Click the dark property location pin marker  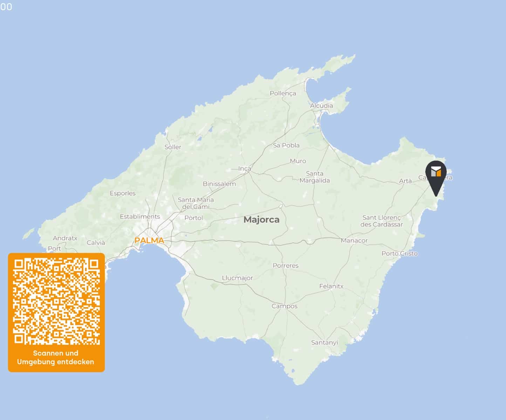[436, 178]
